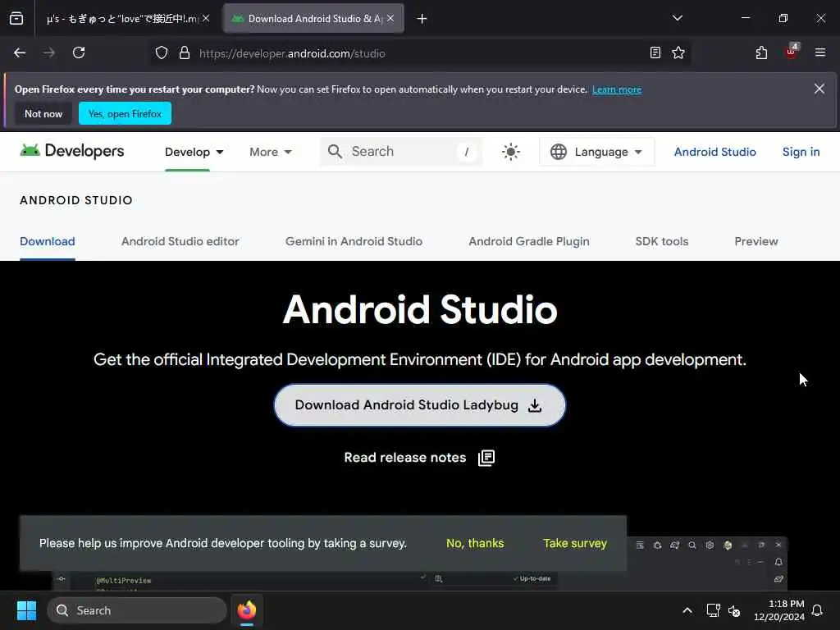Open the notification bell icon
Image resolution: width=840 pixels, height=630 pixels.
click(817, 610)
